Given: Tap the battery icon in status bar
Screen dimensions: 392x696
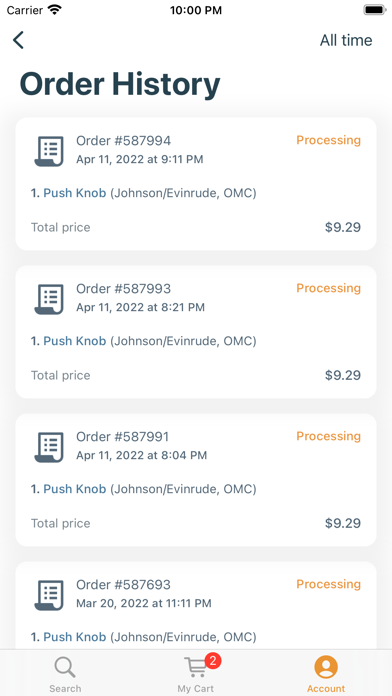Looking at the screenshot, I should pos(375,10).
